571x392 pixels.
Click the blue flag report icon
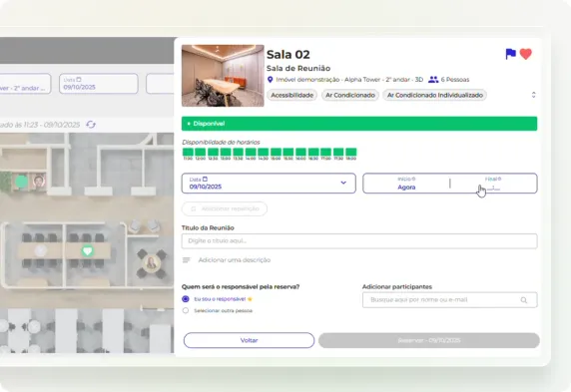pyautogui.click(x=510, y=54)
